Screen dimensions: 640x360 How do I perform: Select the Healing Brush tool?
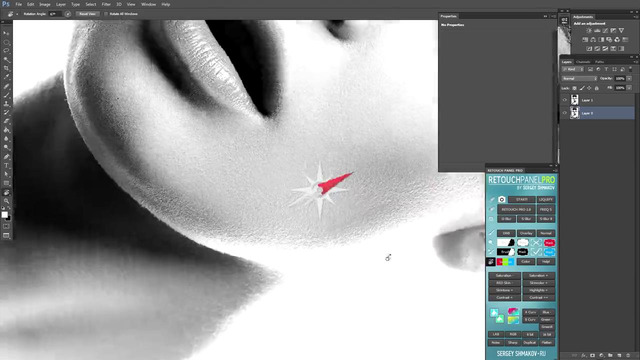pos(6,86)
